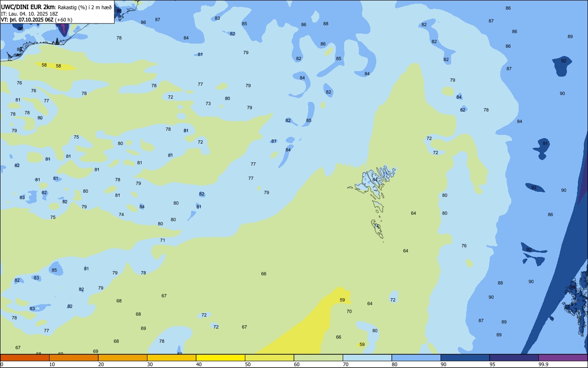Viewport: 588px width, 368px height.
Task: Click the 50–60 yellow-green legend swatch
Action: [269, 357]
